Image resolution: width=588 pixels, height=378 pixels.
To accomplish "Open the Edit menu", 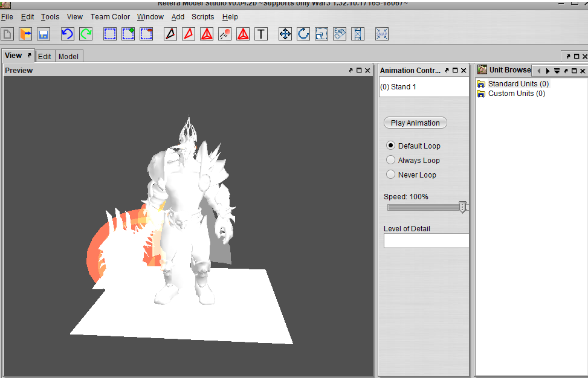I will click(x=27, y=17).
